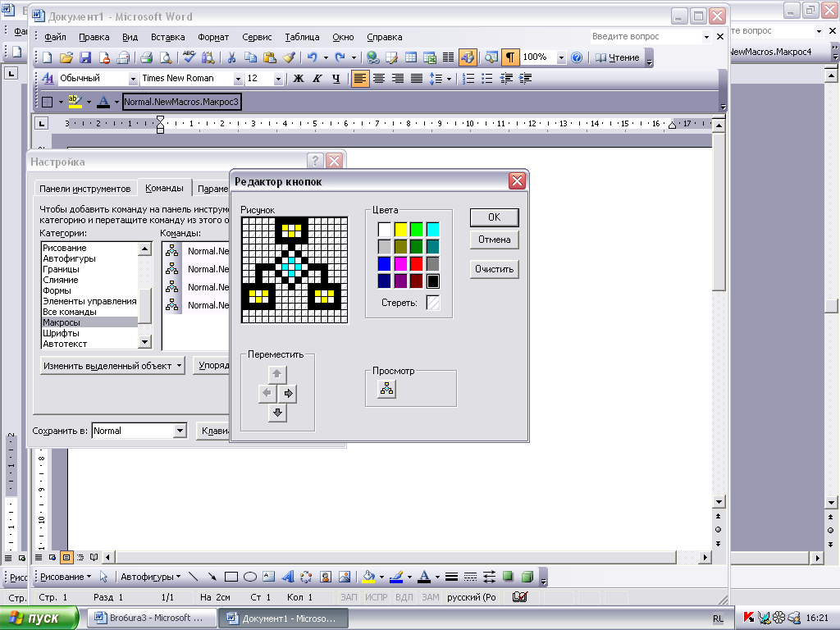The height and width of the screenshot is (630, 840).
Task: Open the Сохранить в Normal dropdown
Action: pyautogui.click(x=180, y=431)
